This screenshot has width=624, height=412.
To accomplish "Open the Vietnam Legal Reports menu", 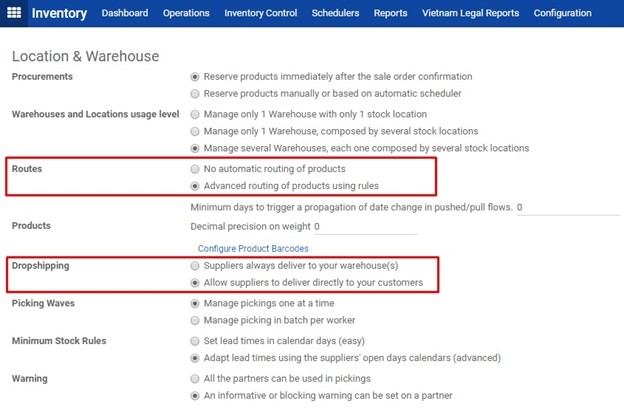I will click(470, 13).
